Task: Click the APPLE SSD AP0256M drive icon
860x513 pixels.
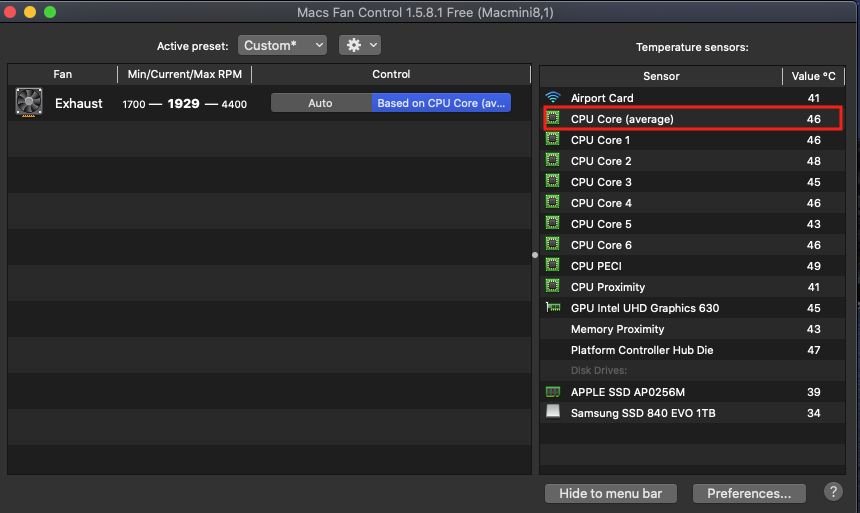Action: tap(553, 392)
